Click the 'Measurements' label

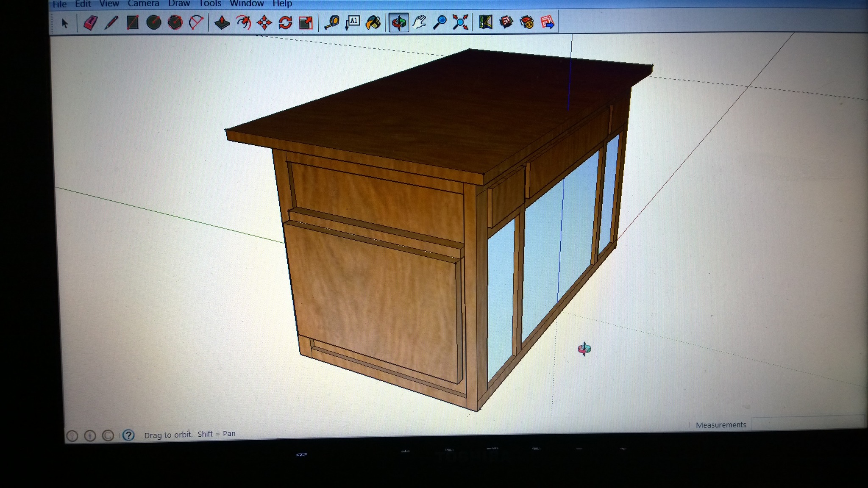tap(721, 424)
